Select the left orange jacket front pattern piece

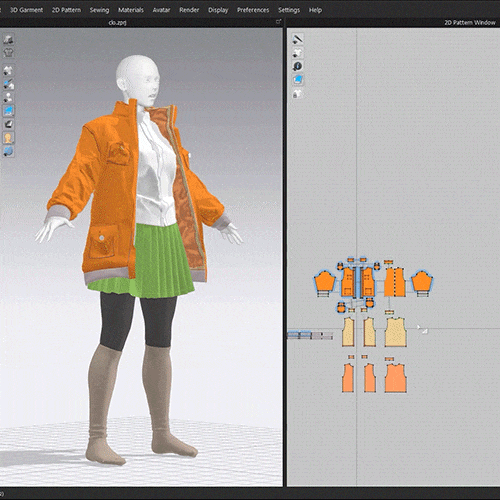tap(348, 282)
